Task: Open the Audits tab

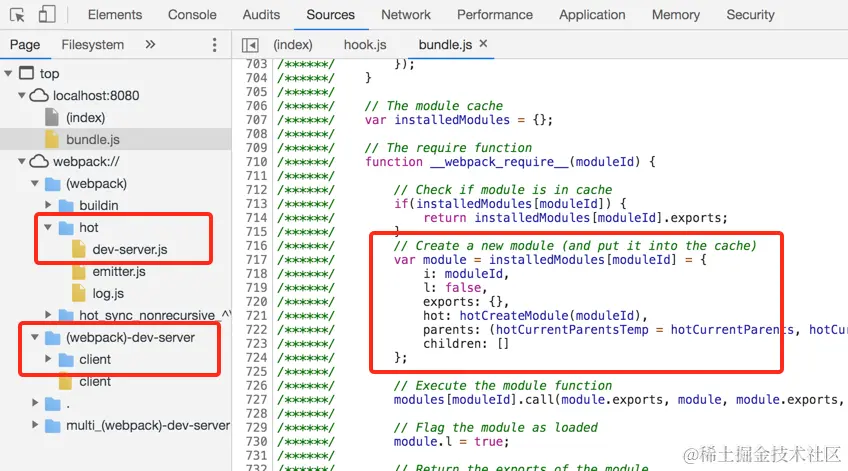Action: click(x=261, y=15)
